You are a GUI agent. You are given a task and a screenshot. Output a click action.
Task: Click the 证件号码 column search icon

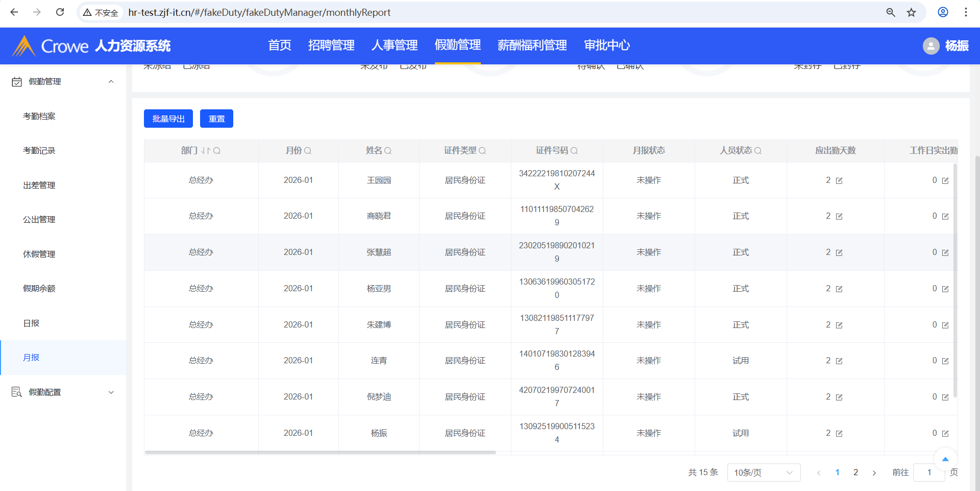[x=574, y=151]
